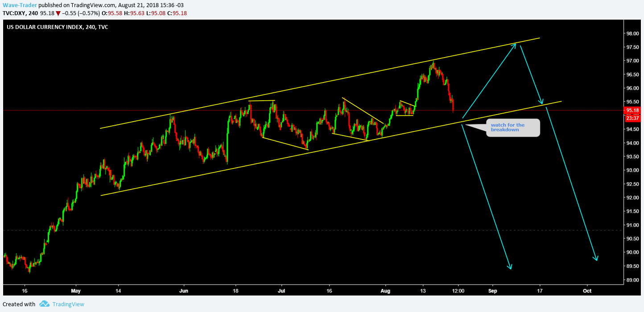Click the Oct label on time axis
The height and width of the screenshot is (312, 644).
(x=587, y=290)
